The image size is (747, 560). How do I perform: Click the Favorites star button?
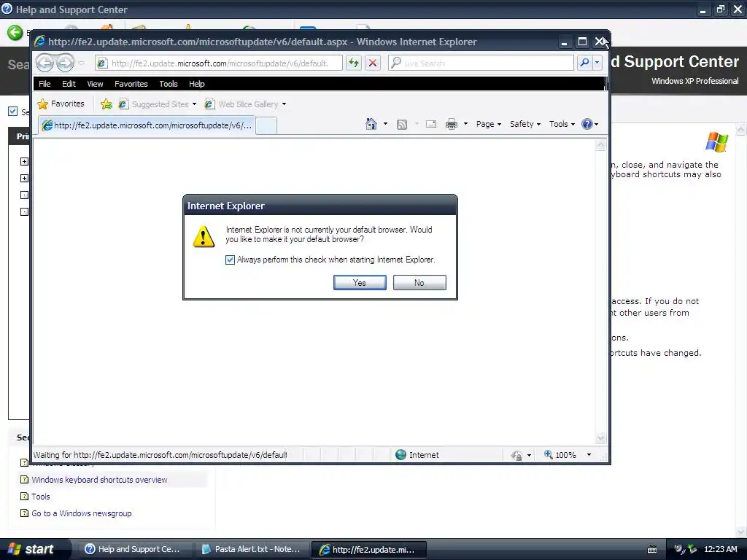tap(61, 104)
